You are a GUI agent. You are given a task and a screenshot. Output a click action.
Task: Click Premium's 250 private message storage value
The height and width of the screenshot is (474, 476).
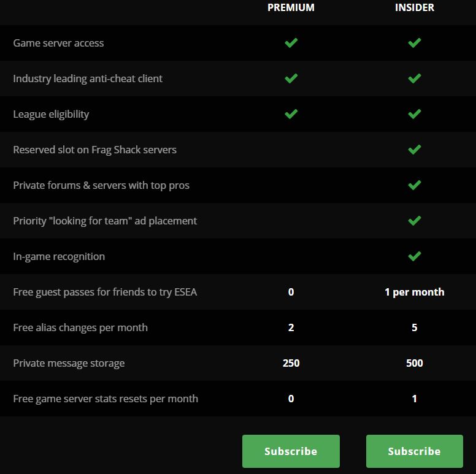coord(291,363)
